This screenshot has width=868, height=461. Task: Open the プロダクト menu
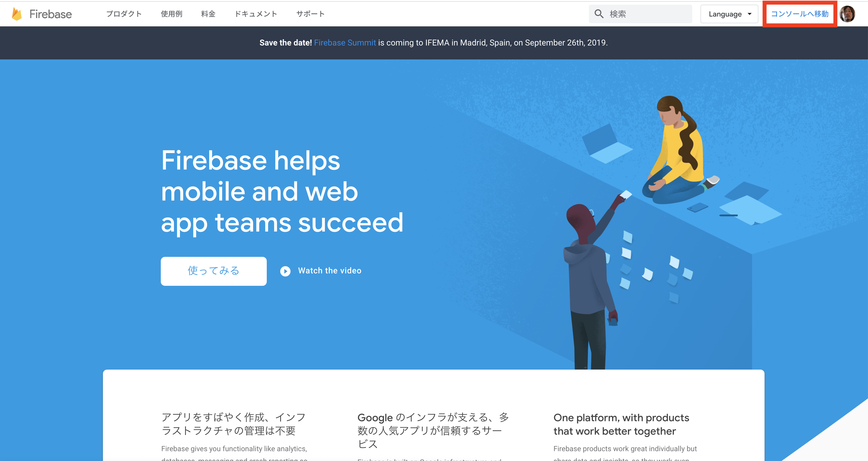[124, 14]
